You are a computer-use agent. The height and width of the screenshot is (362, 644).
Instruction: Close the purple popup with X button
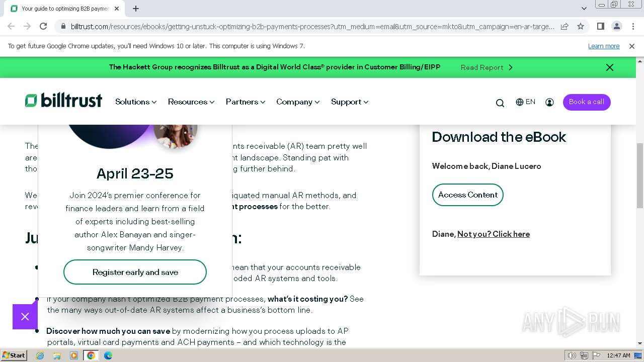pyautogui.click(x=25, y=317)
